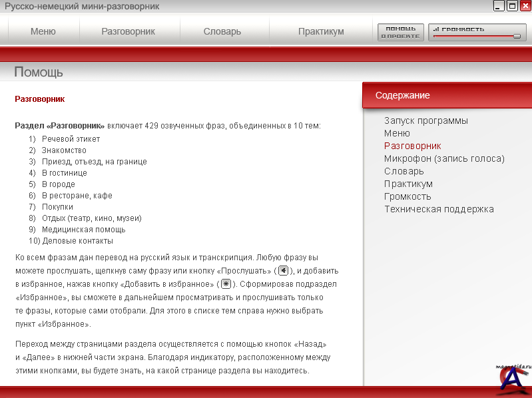Click the list item В ресторане, кафе

point(77,196)
